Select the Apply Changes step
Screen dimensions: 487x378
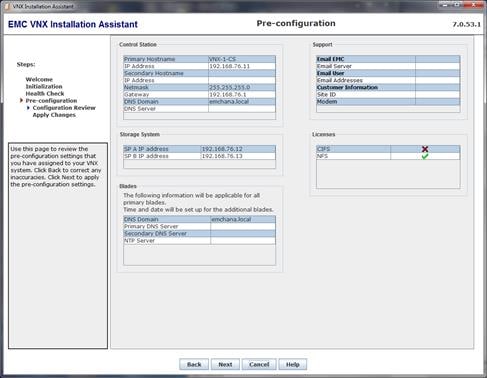tap(54, 115)
